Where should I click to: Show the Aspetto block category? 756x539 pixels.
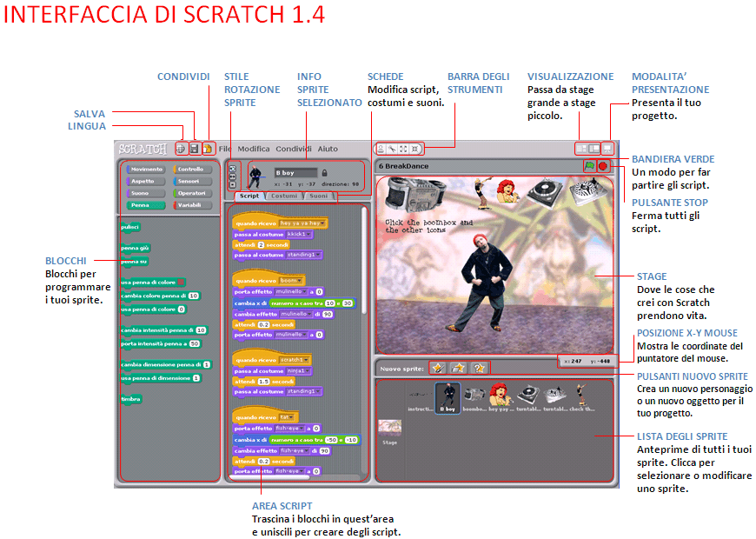146,182
